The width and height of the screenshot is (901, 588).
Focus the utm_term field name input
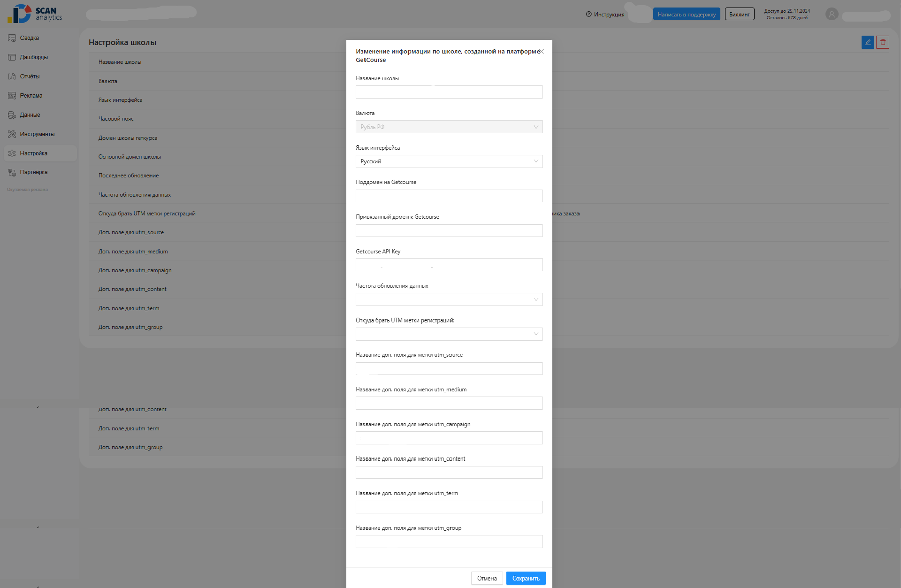pyautogui.click(x=449, y=507)
